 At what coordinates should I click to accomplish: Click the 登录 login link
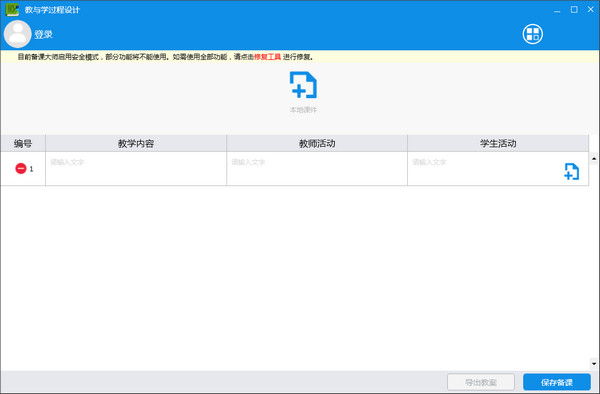43,34
